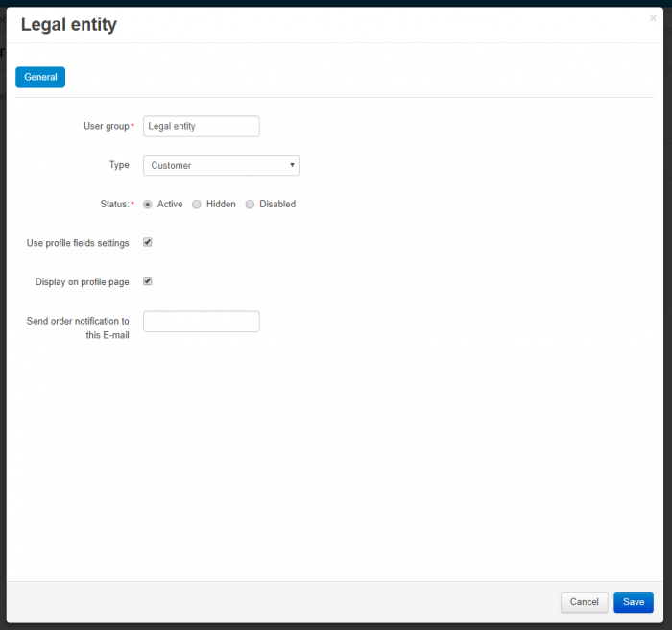Viewport: 672px width, 630px height.
Task: Toggle Display on profile page checkbox
Action: 148,281
